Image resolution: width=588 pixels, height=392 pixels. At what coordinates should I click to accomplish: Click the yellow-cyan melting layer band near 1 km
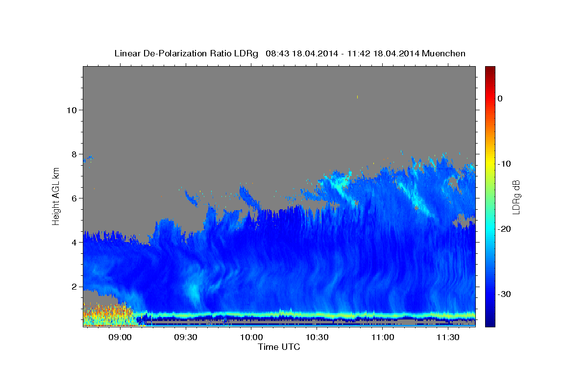306,314
